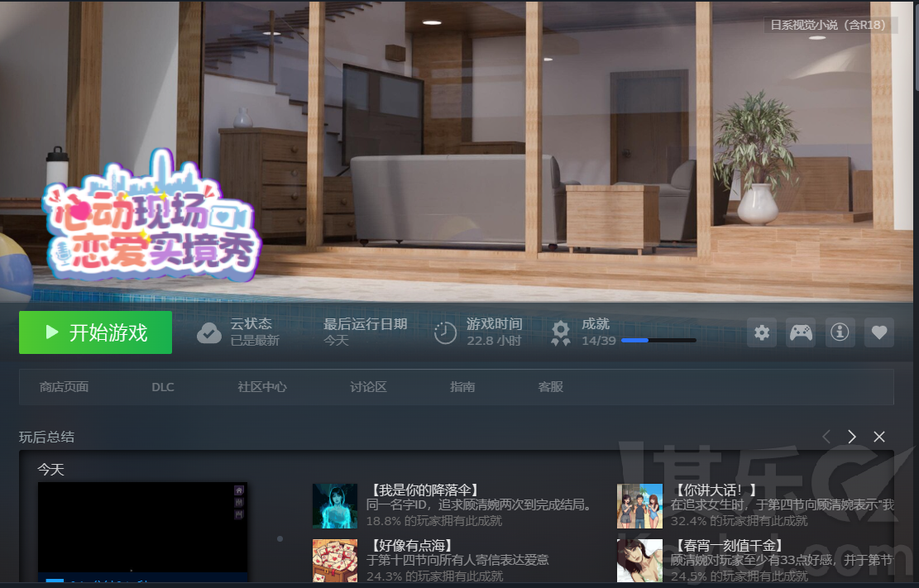Click the 好像有点海 achievement image

coord(335,561)
